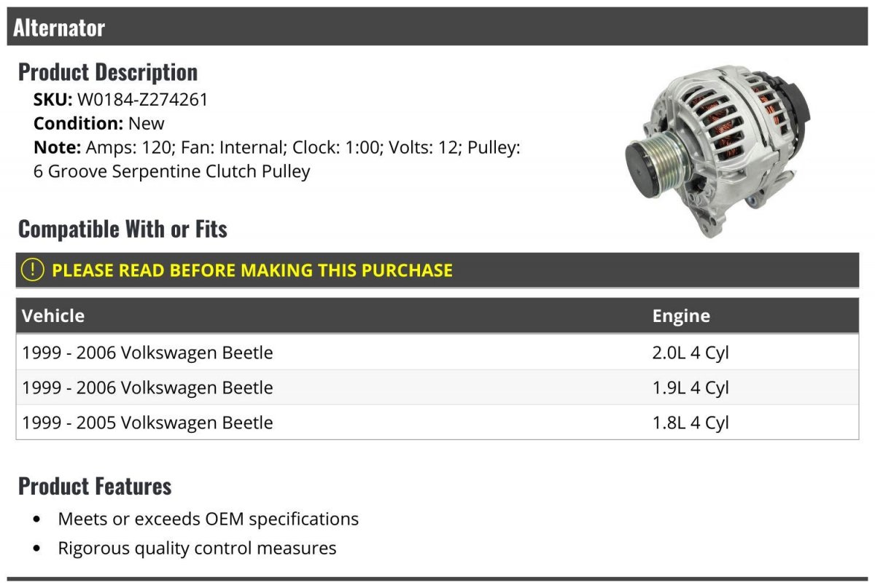Click the 6 Groove Serpentine Clutch Pulley text
The image size is (875, 588).
coord(171,172)
